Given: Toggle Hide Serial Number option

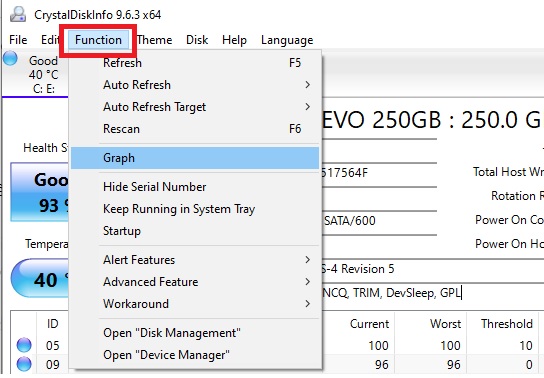Looking at the screenshot, I should pyautogui.click(x=195, y=187).
